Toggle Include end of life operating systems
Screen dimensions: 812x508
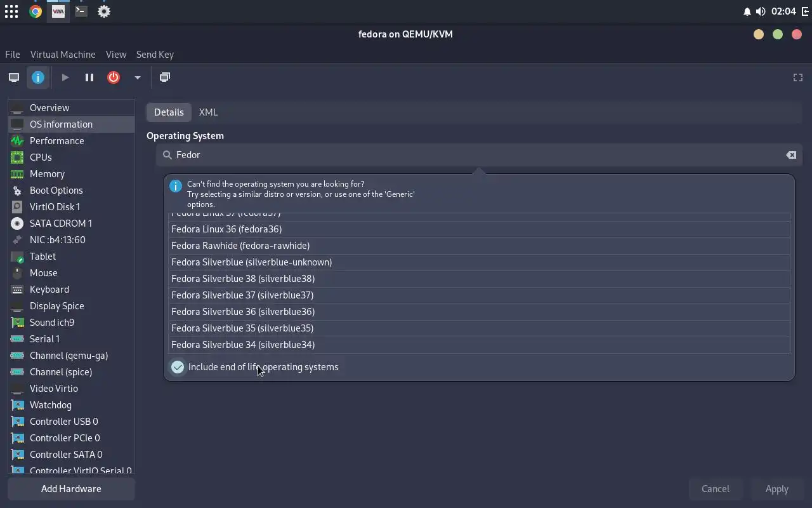coord(255,367)
